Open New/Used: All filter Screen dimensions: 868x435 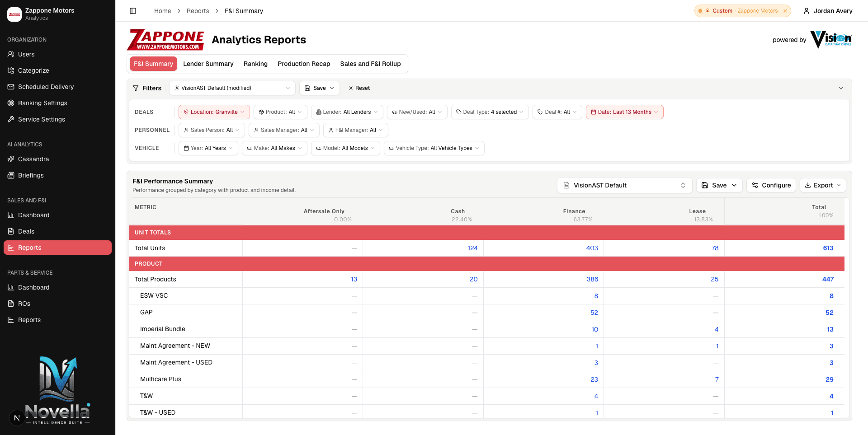tap(417, 112)
